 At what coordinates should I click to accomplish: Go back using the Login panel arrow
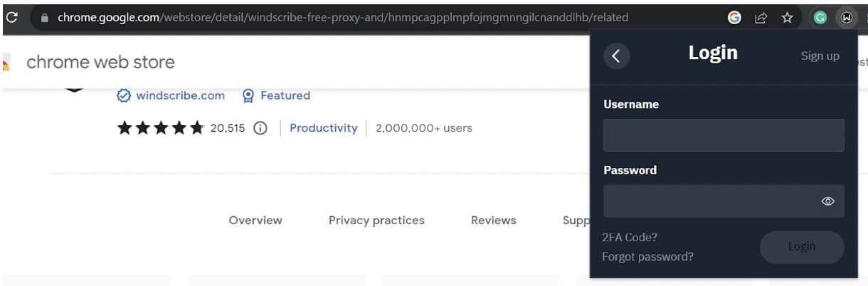click(616, 56)
